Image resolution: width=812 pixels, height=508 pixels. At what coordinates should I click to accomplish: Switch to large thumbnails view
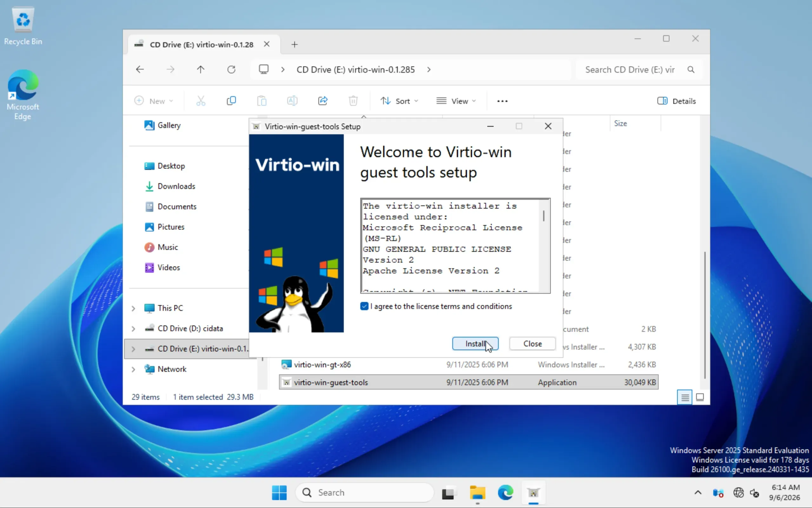700,398
